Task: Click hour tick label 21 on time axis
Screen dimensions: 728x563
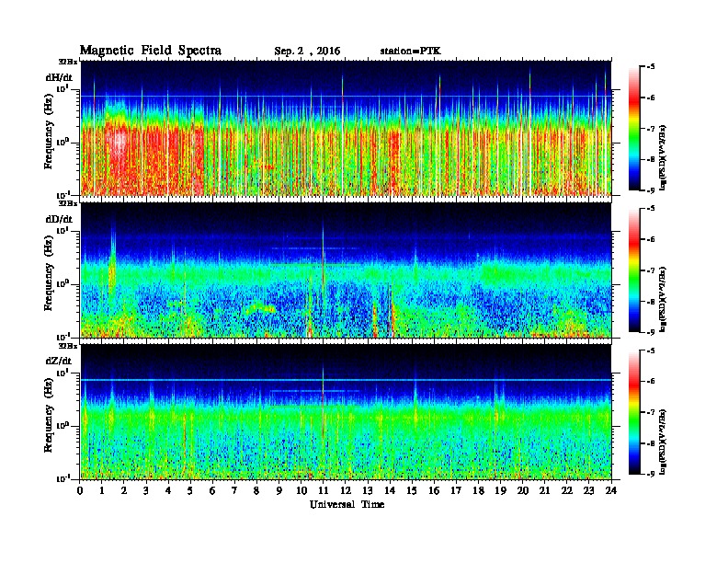Action: [544, 491]
